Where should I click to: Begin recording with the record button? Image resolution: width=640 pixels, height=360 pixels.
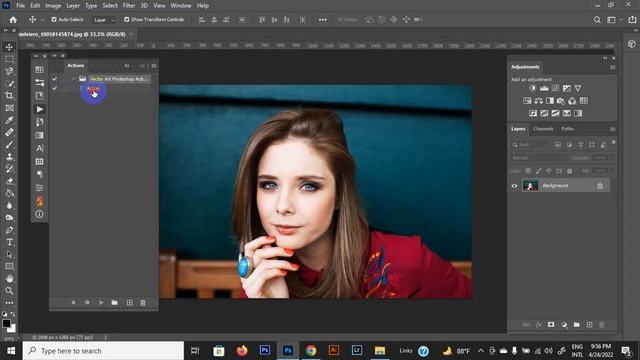point(87,302)
